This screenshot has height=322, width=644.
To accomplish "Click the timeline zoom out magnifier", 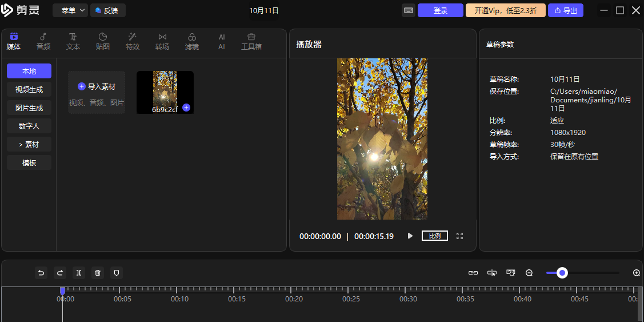I will 529,273.
